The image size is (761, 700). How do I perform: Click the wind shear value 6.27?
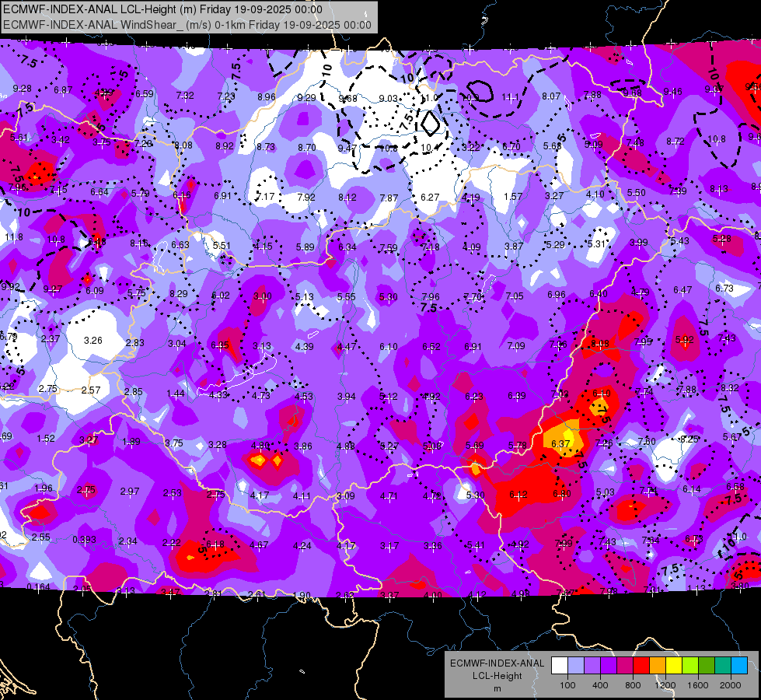(430, 198)
